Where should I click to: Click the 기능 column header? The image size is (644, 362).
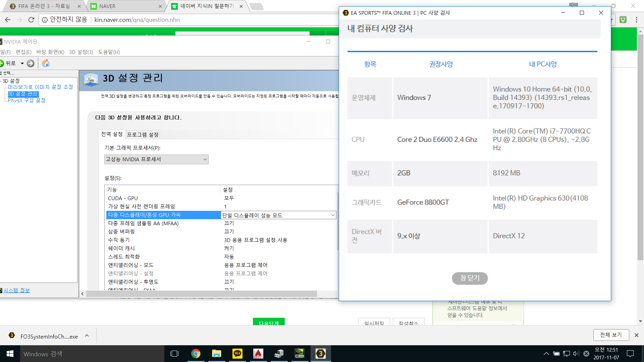[x=163, y=190]
